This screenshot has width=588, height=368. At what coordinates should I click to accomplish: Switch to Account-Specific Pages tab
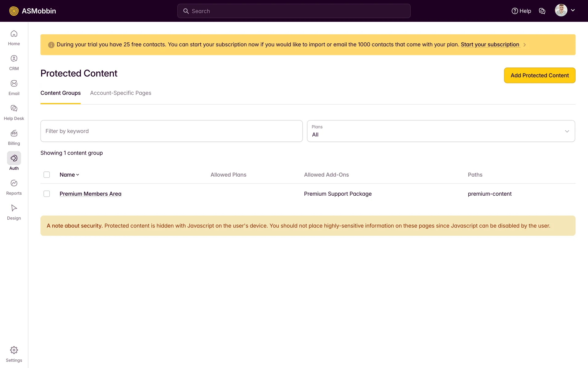click(120, 93)
